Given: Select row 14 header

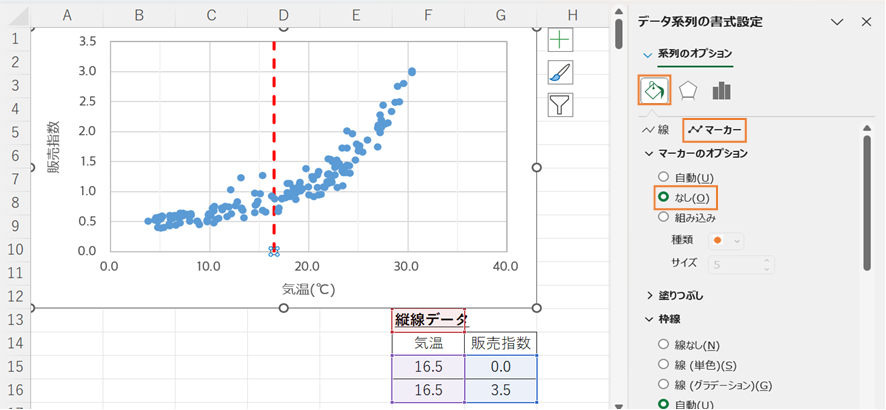Looking at the screenshot, I should (15, 343).
